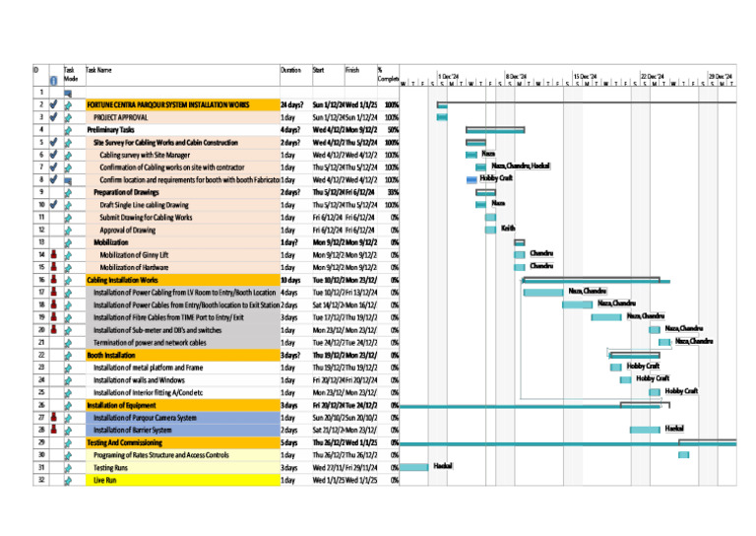Click the task mode pin for Installation of walls and Windows

tap(68, 380)
